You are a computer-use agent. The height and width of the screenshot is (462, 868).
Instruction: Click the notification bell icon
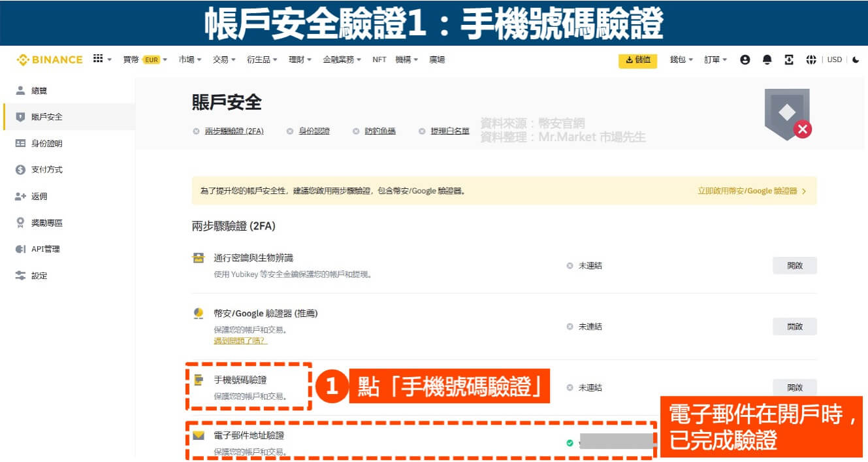click(x=767, y=59)
